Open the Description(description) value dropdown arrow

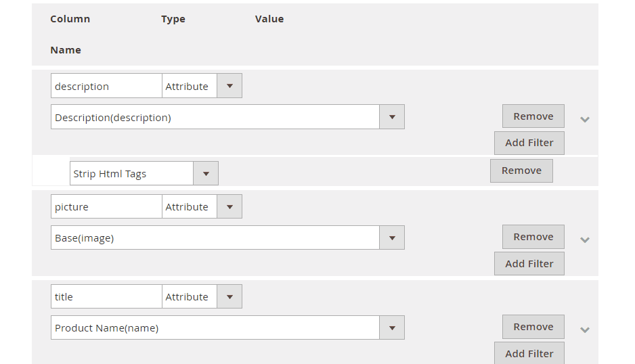click(391, 117)
